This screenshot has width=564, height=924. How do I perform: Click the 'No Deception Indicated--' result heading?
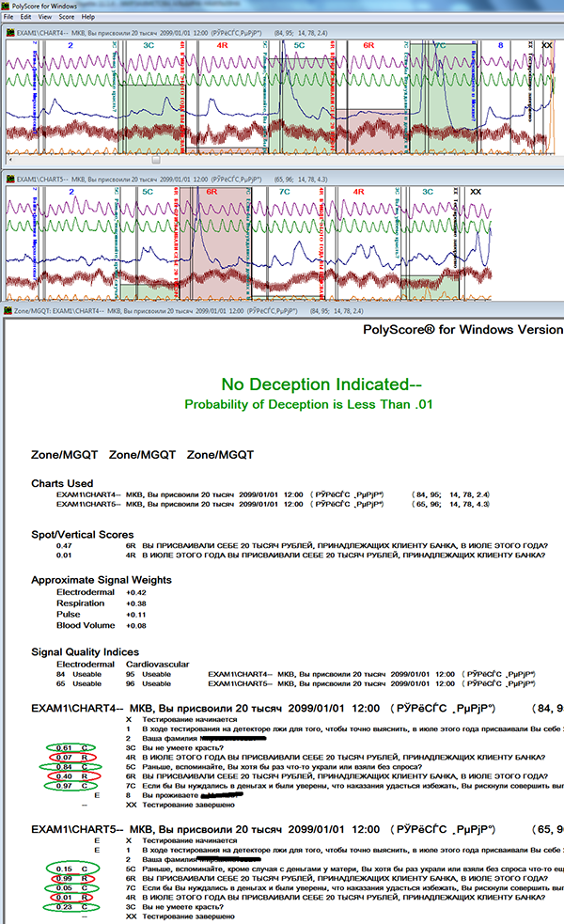click(x=321, y=384)
